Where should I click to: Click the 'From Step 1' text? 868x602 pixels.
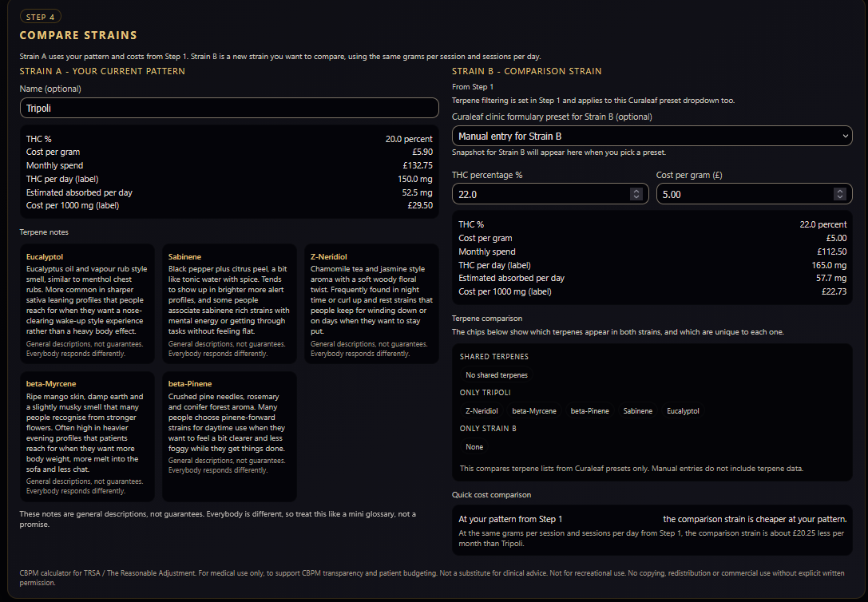coord(472,86)
